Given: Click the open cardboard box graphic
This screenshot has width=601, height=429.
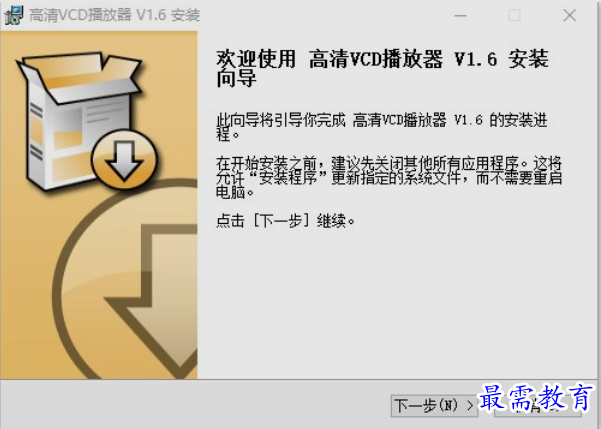Looking at the screenshot, I should [x=79, y=121].
